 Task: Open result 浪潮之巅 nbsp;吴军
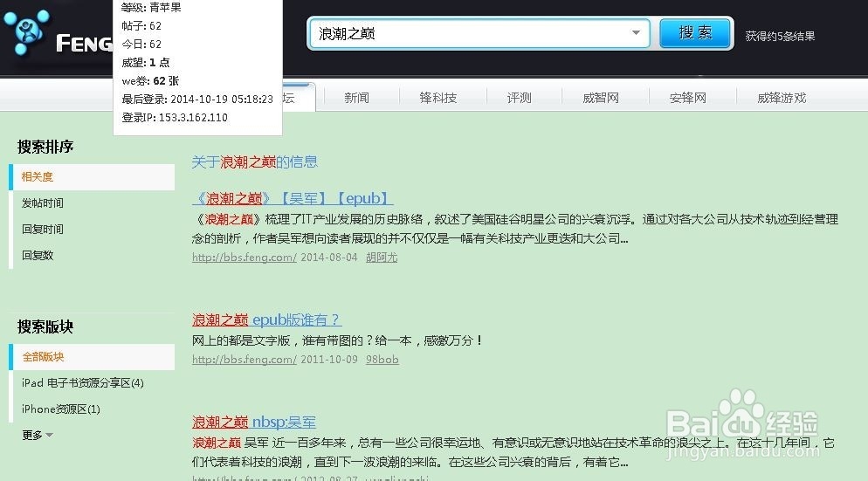pyautogui.click(x=254, y=423)
